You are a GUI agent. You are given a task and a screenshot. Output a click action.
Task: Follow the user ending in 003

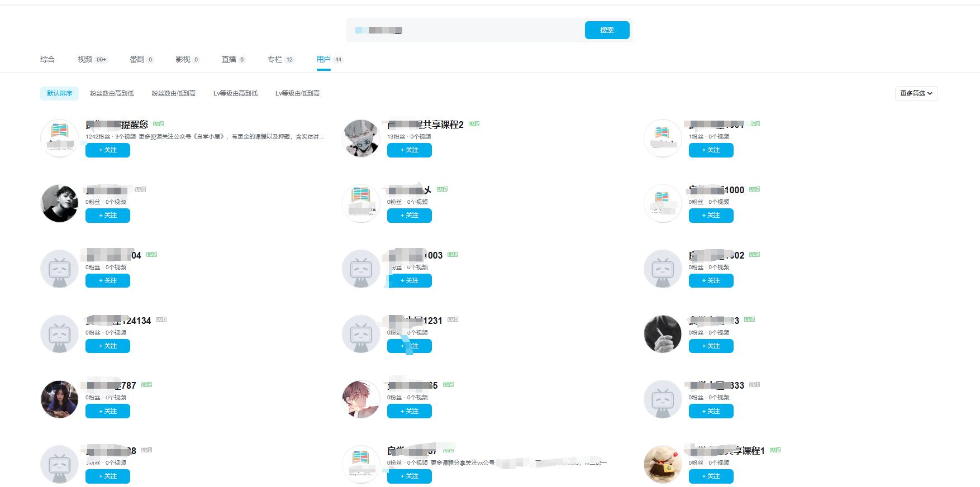[x=410, y=281]
